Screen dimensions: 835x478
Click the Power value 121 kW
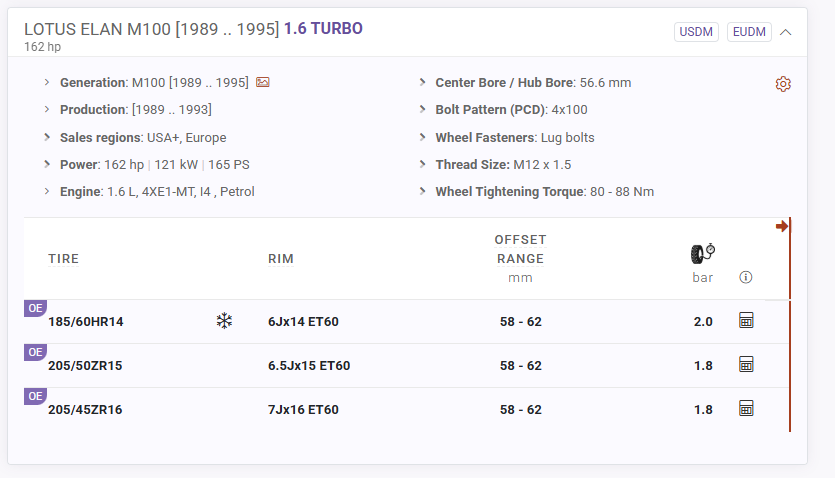(x=176, y=164)
